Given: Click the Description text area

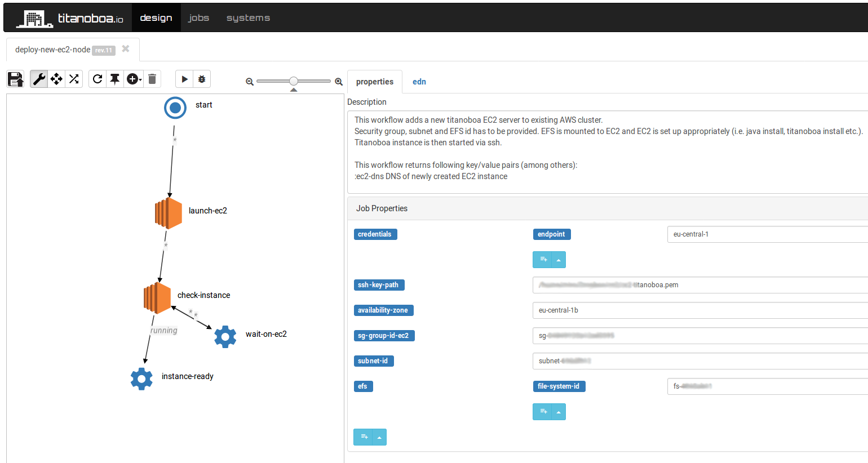Looking at the screenshot, I should click(608, 152).
